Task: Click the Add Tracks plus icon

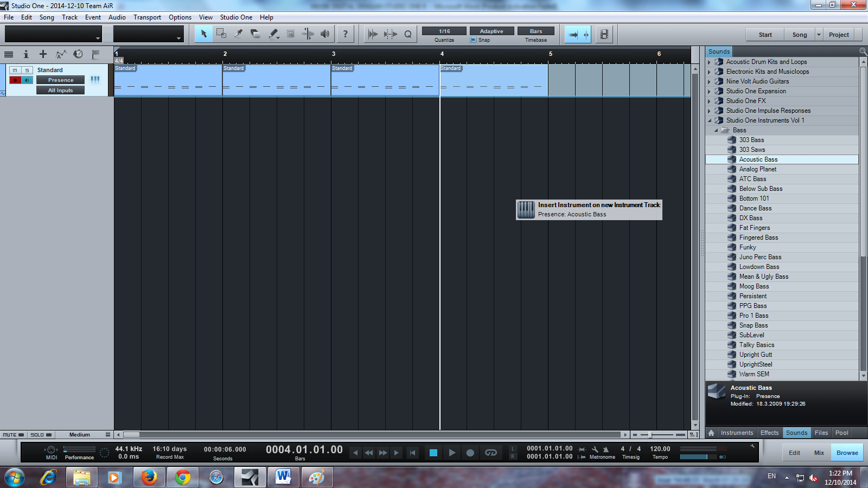Action: [43, 54]
